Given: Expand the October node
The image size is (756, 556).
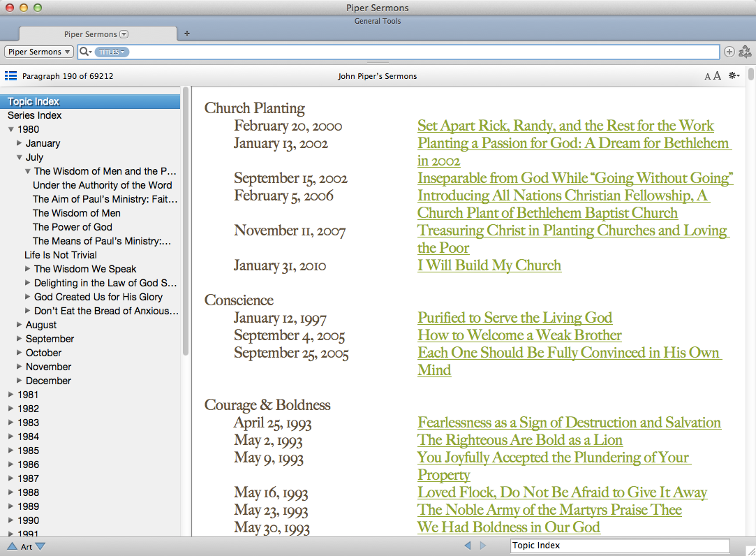Looking at the screenshot, I should pos(20,352).
